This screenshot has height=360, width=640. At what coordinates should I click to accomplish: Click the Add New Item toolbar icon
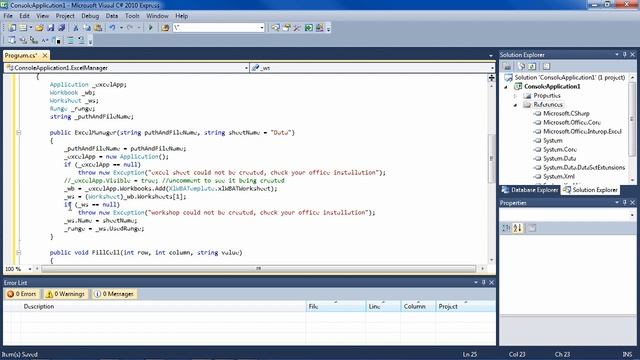click(23, 28)
